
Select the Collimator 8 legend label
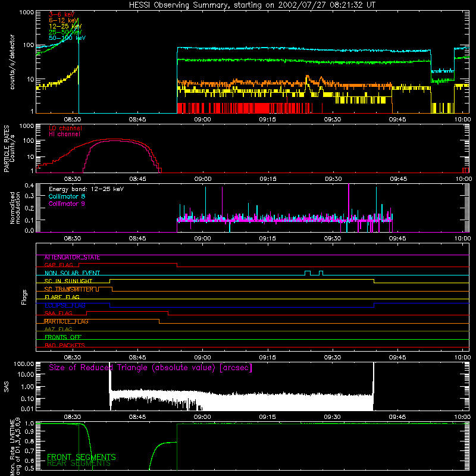pos(67,196)
